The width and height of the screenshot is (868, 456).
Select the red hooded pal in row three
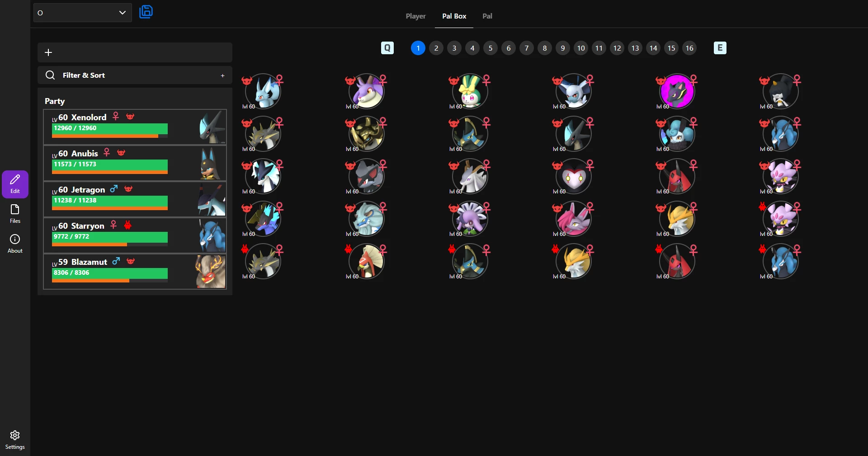tap(677, 176)
